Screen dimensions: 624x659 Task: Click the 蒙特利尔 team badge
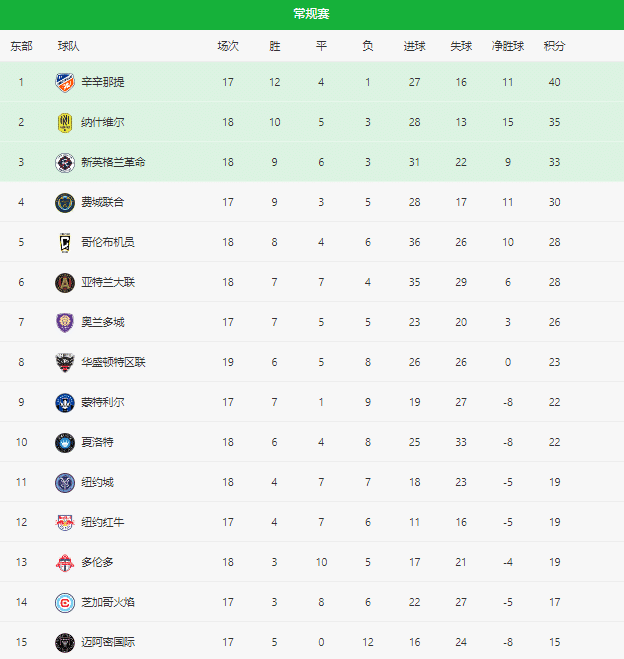coord(65,402)
